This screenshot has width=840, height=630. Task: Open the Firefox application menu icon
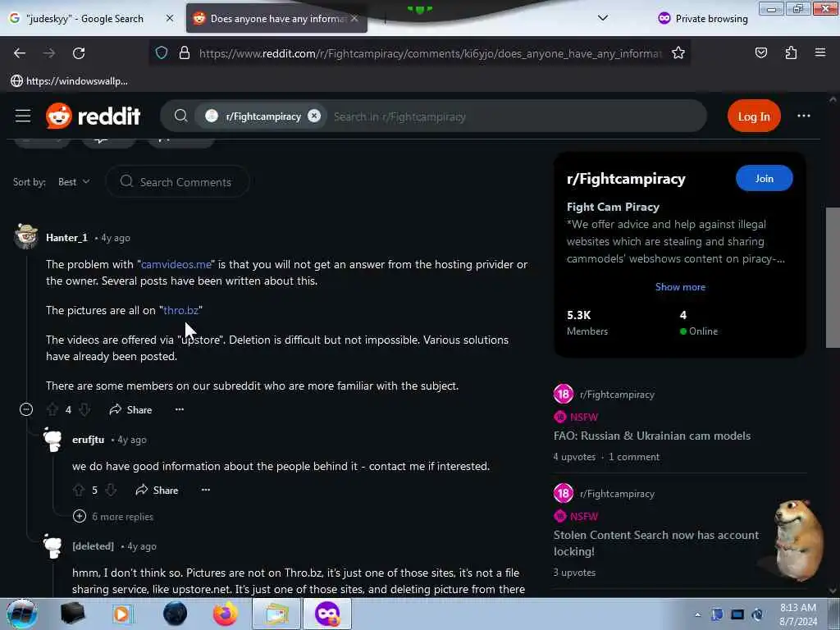(820, 52)
